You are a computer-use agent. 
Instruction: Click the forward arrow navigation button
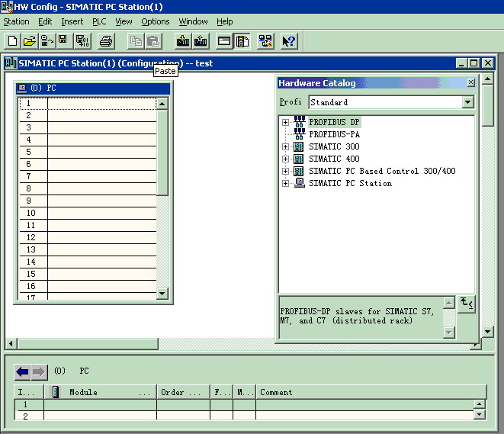39,372
